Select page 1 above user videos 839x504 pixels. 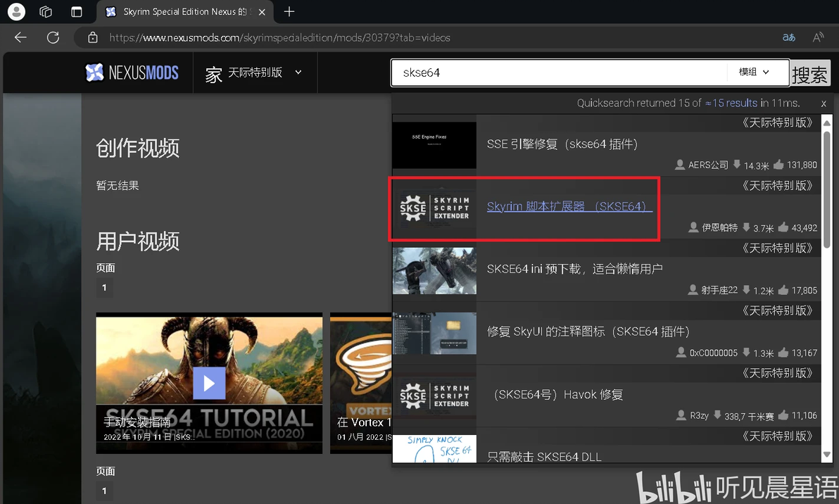(104, 287)
